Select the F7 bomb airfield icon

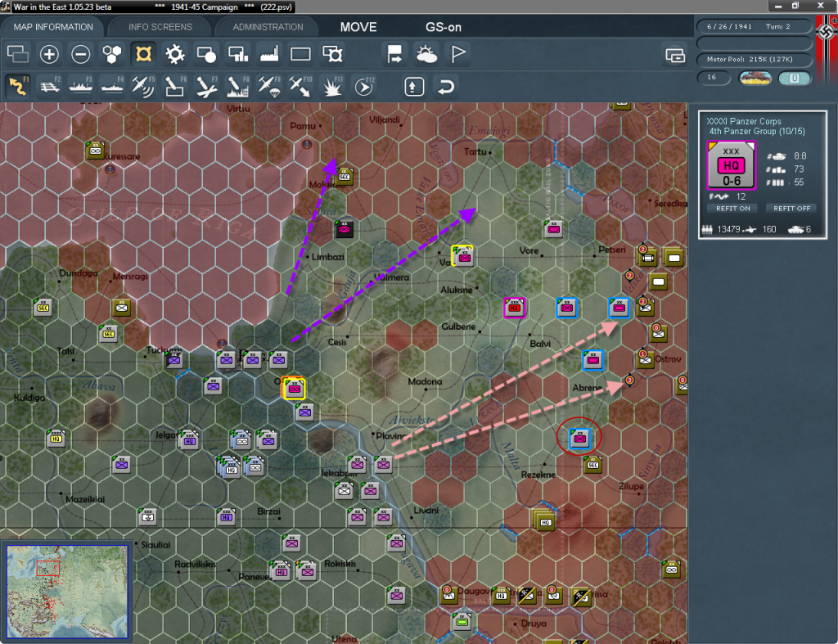pos(206,87)
